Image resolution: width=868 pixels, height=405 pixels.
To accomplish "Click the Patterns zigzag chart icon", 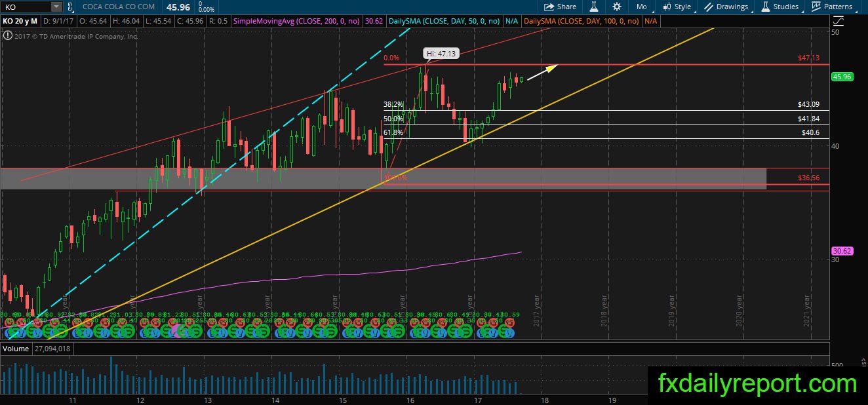I will click(816, 7).
